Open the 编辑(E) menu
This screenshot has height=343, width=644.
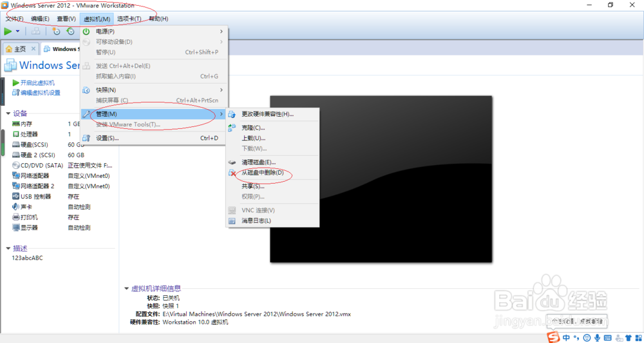coord(40,19)
